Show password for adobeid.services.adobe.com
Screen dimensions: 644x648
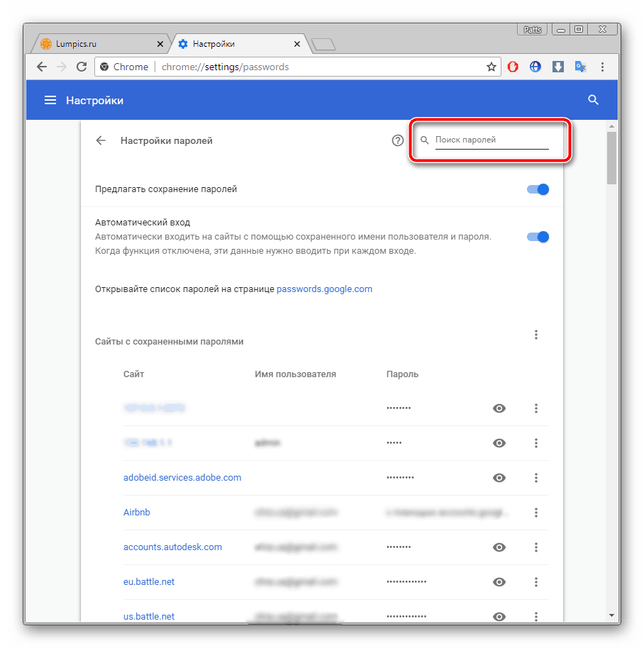[x=499, y=478]
